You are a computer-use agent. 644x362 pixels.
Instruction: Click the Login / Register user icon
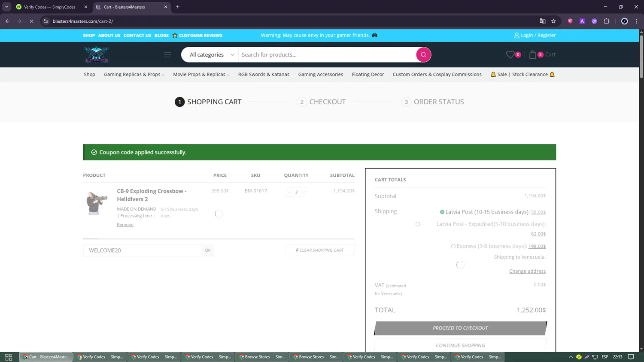tap(516, 36)
